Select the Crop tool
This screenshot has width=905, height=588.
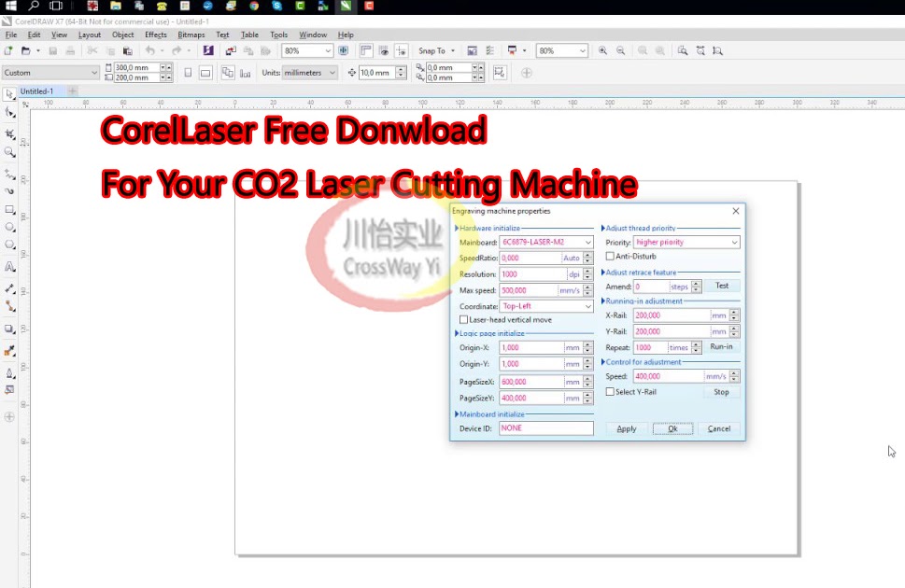(x=9, y=133)
